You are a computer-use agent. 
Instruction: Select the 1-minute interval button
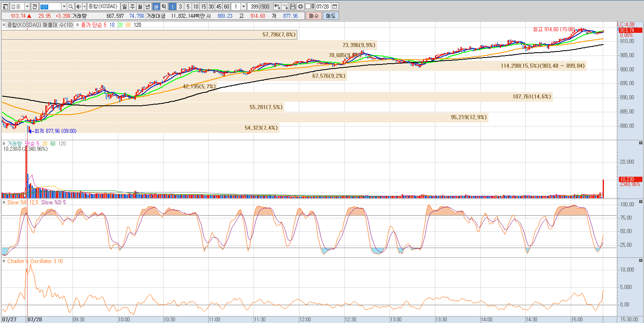coord(173,6)
